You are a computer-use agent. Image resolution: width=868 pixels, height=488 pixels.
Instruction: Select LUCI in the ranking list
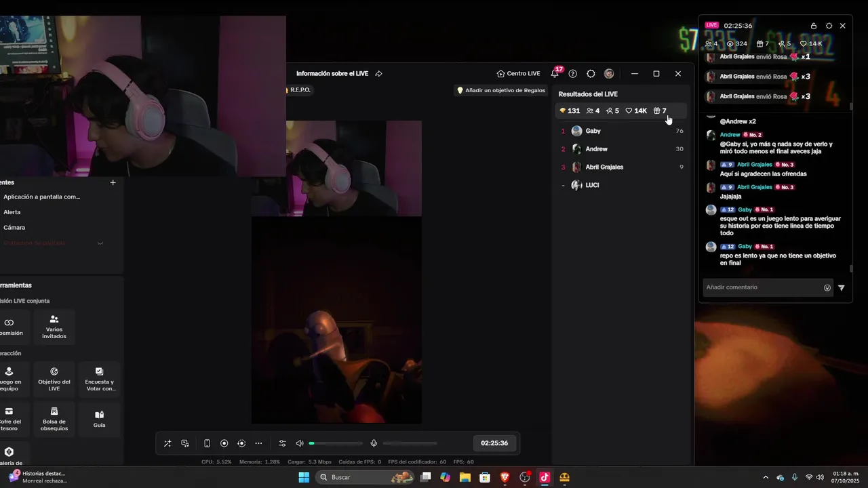[x=622, y=185]
